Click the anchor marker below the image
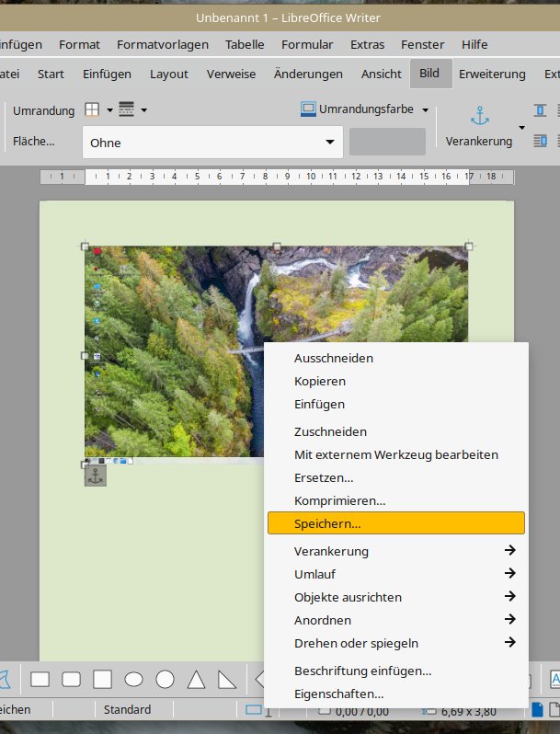 click(x=96, y=476)
